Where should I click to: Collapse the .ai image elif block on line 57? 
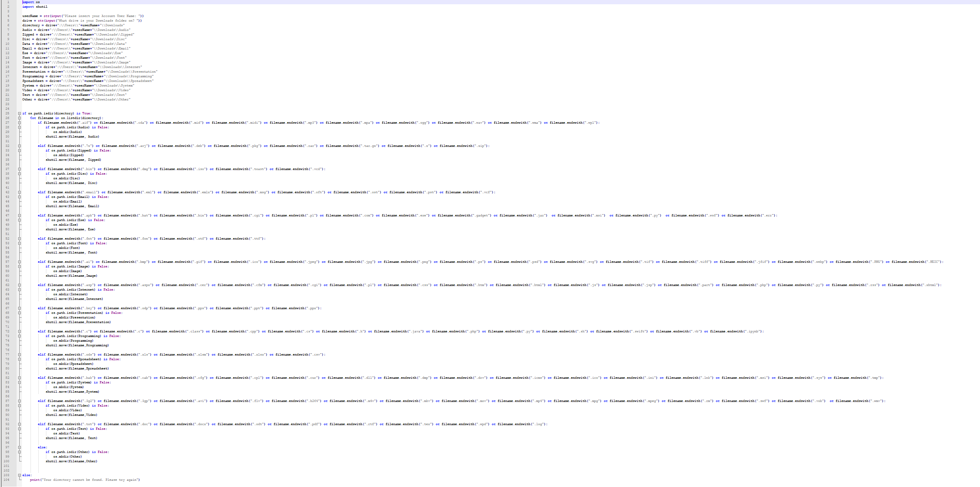19,262
